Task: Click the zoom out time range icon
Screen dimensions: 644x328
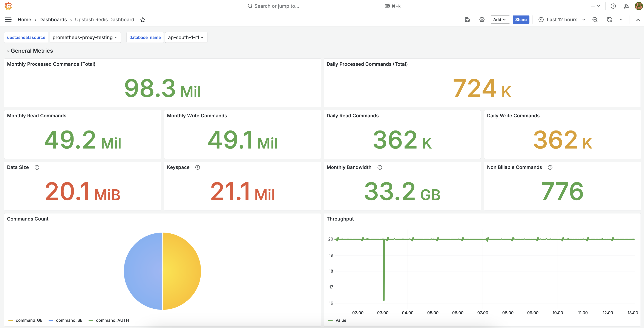Action: (595, 20)
